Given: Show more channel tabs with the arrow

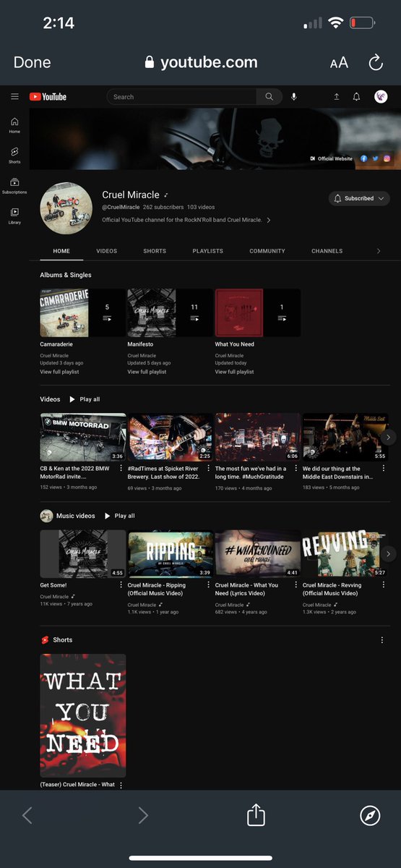Looking at the screenshot, I should pos(379,251).
